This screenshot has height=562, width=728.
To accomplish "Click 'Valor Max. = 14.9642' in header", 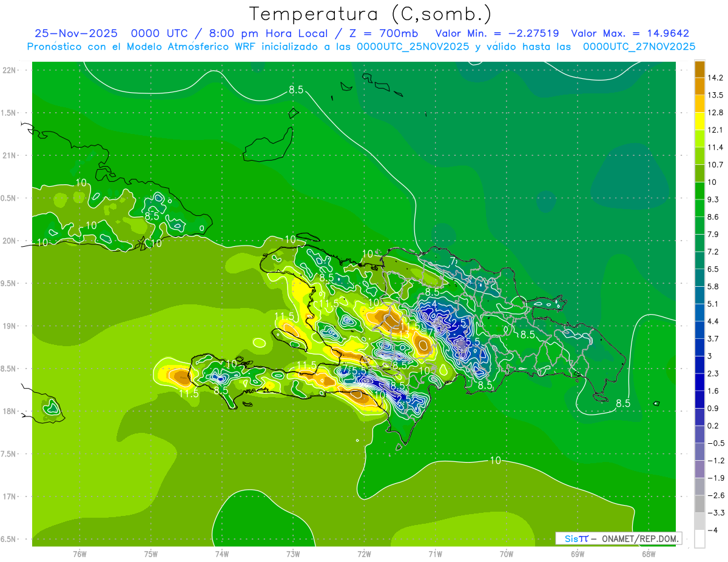I will click(630, 33).
